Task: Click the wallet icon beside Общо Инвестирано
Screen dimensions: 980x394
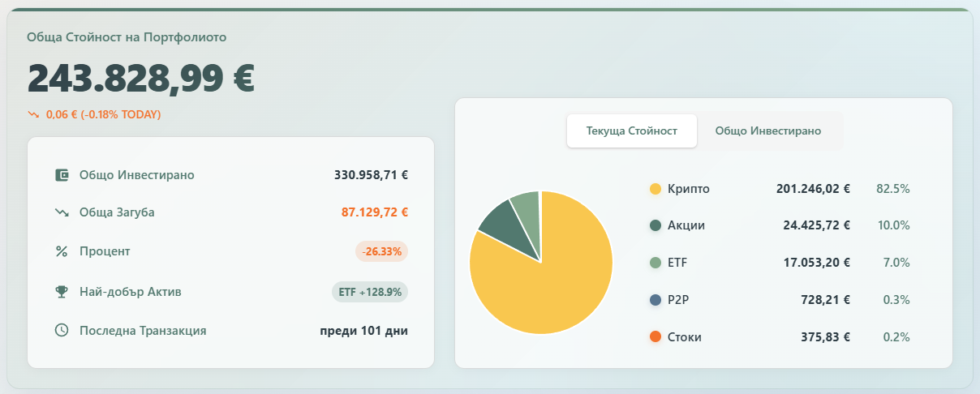Action: coord(61,175)
